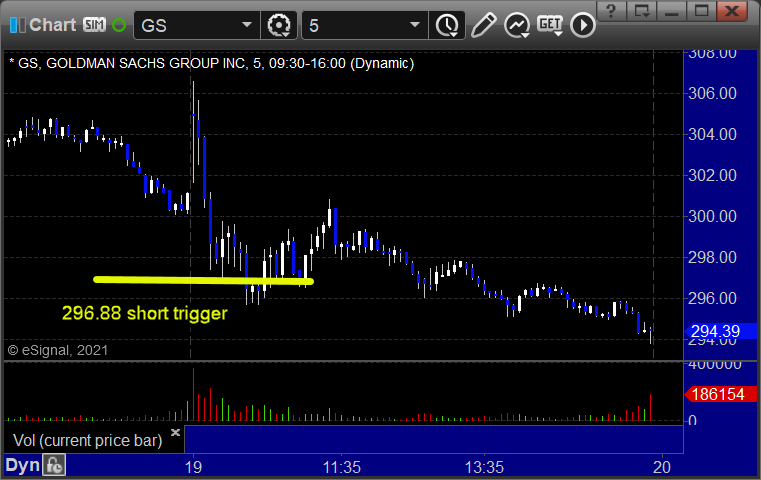Click the Chart window icon in title bar
Screen dimensions: 761x480
click(x=17, y=25)
